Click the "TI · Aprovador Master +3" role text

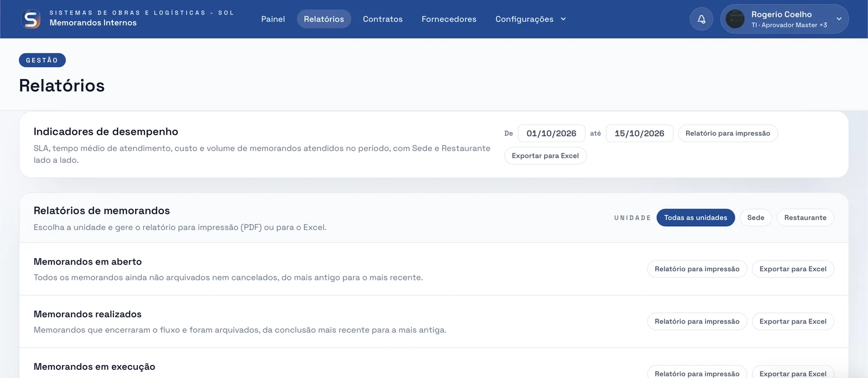[x=789, y=25]
